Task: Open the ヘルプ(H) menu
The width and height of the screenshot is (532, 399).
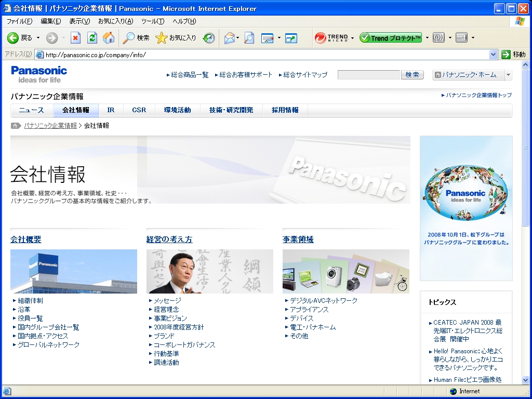Action: point(184,21)
